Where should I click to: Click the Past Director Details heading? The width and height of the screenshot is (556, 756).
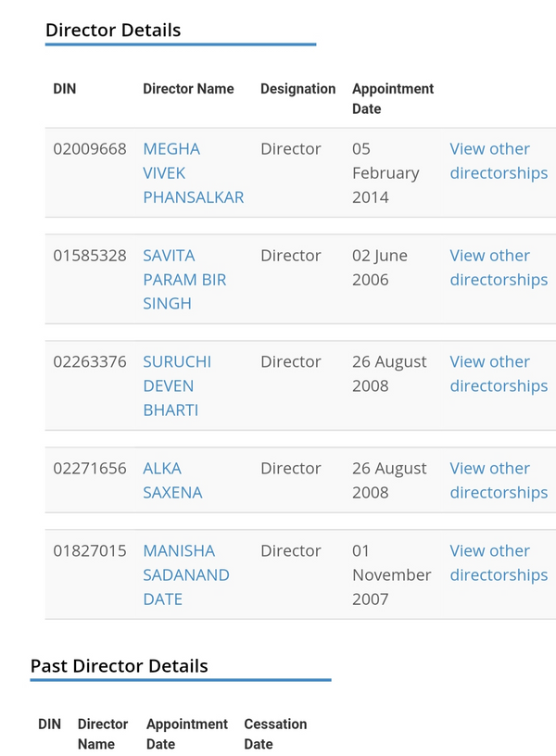pos(120,666)
